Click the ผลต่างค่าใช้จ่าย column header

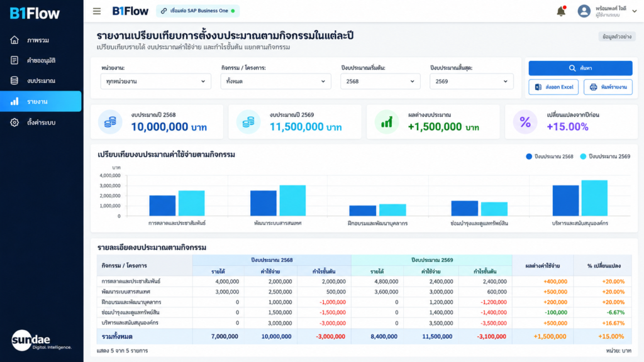point(543,266)
